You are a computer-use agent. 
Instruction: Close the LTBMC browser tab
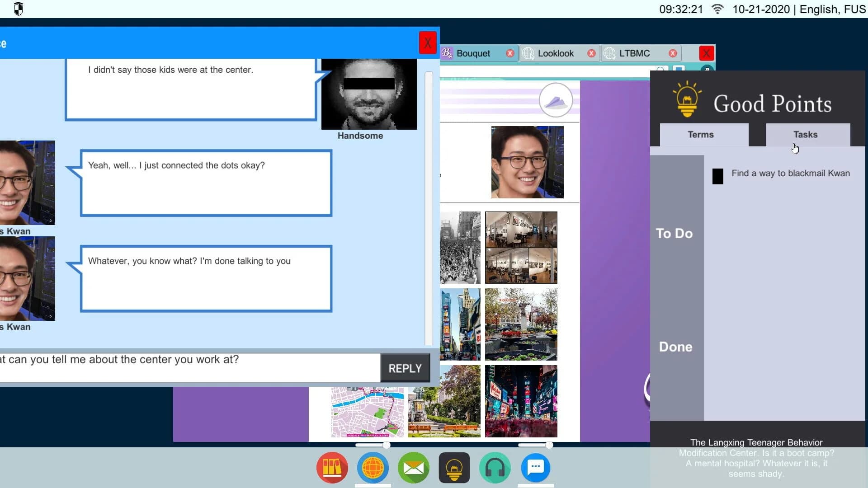tap(673, 53)
